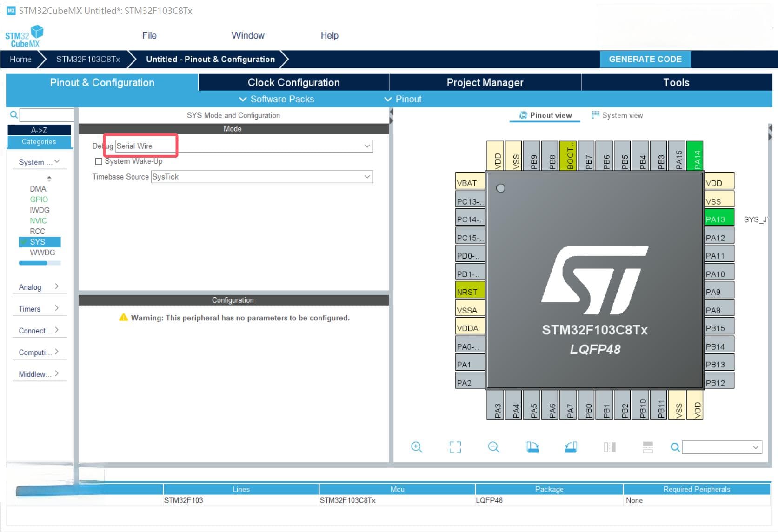Expand the Timers category
Screen dimensions: 778x532
(x=40, y=309)
